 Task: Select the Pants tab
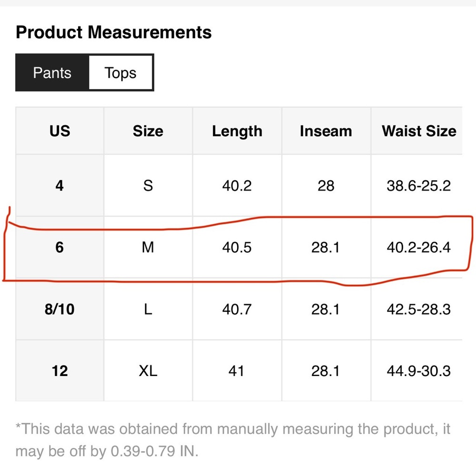click(52, 73)
